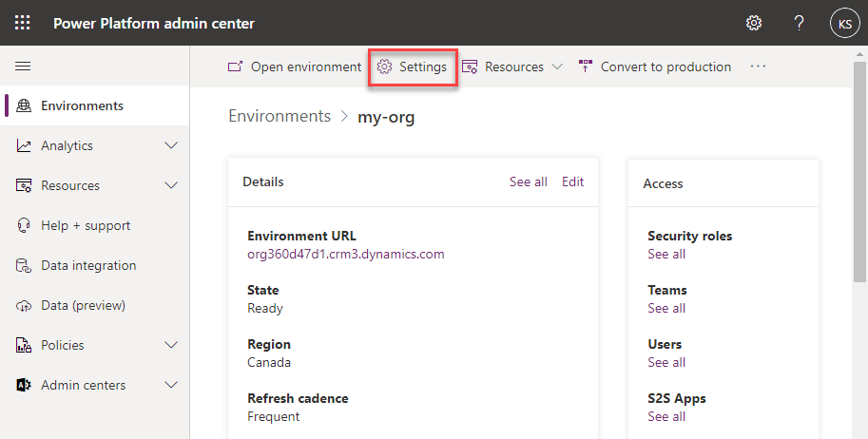
Task: Open the toolbar Resources dropdown arrow
Action: [557, 67]
